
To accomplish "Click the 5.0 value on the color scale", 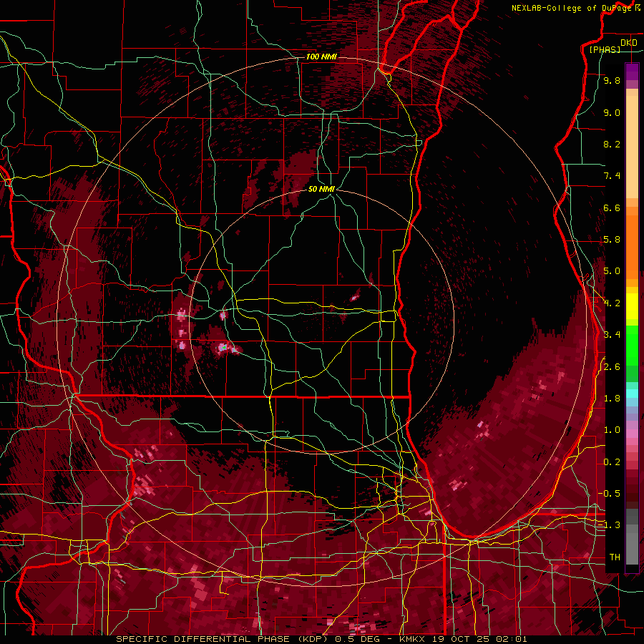I will (612, 271).
